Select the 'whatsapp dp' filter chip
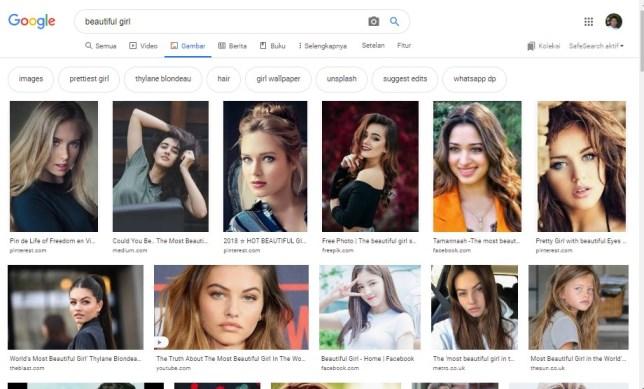644x389 pixels. click(474, 79)
